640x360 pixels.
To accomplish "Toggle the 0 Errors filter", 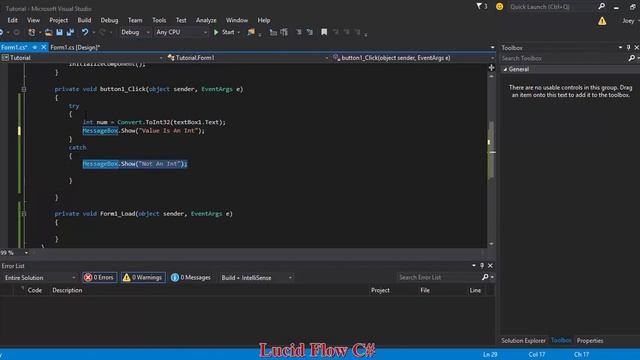I will pyautogui.click(x=100, y=278).
